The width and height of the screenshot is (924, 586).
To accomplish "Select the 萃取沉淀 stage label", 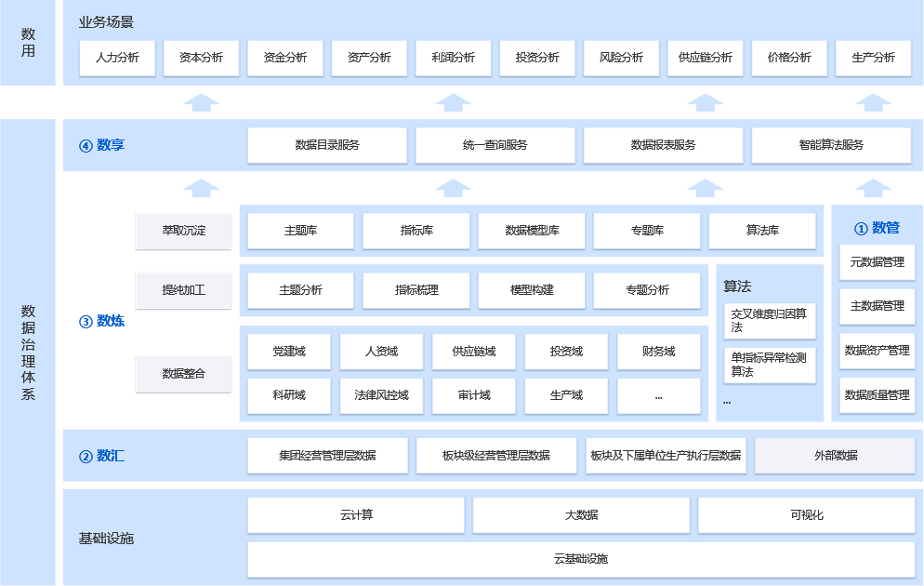I will [183, 231].
